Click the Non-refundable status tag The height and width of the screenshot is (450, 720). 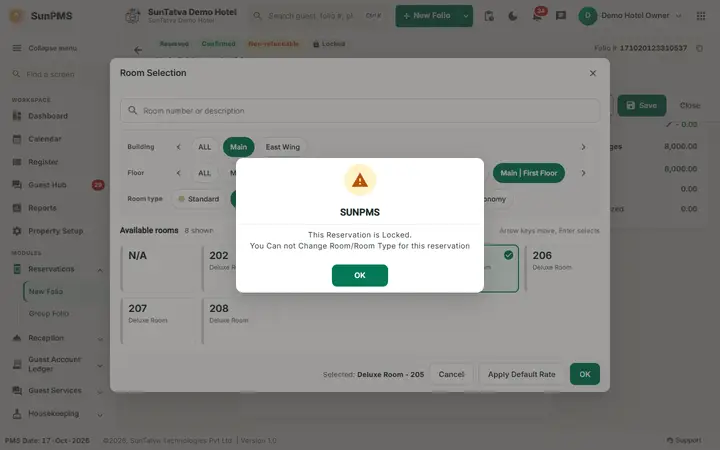click(274, 44)
